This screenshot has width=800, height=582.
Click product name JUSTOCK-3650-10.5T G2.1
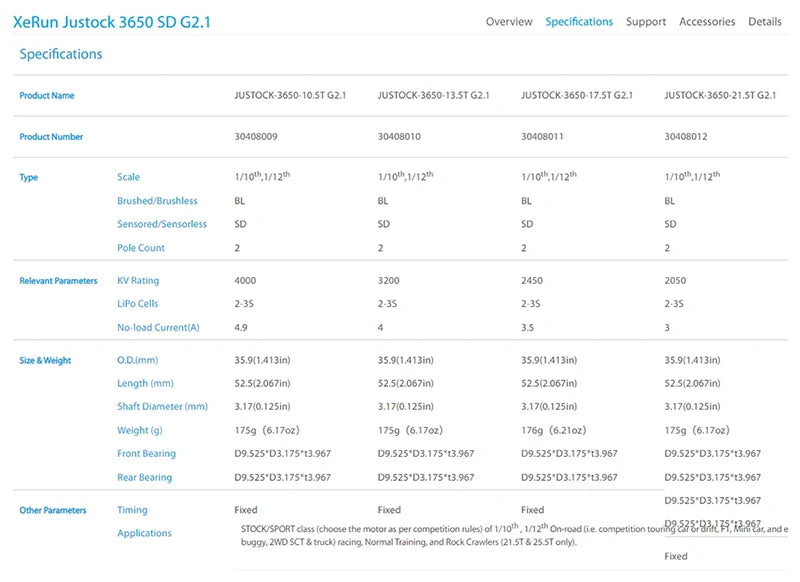point(290,95)
